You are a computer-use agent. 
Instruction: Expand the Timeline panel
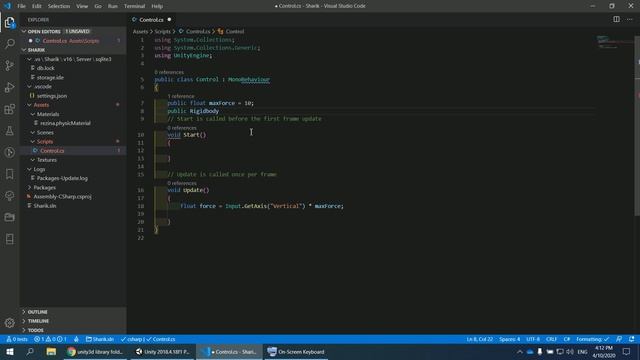point(73,321)
